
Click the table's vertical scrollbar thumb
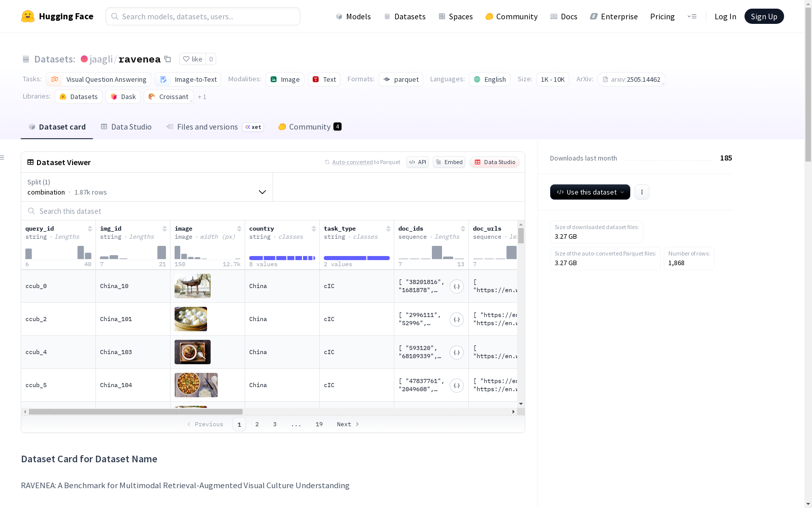tap(521, 236)
